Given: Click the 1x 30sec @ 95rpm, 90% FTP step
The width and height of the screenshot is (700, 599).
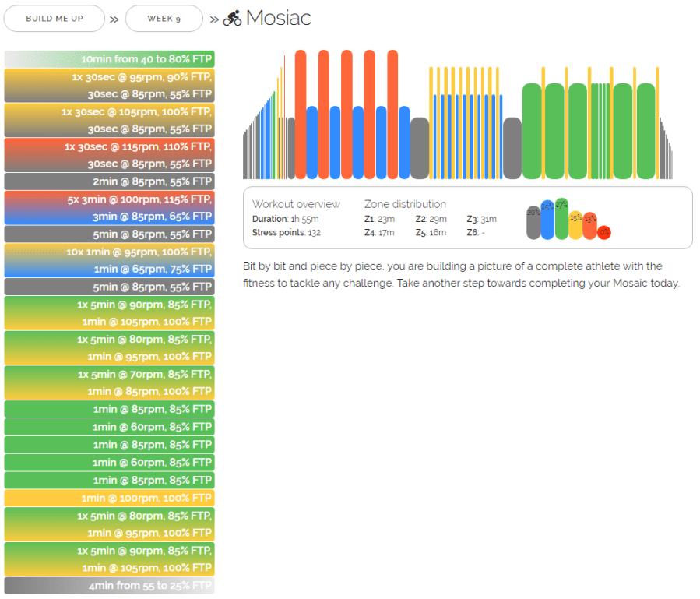Looking at the screenshot, I should pyautogui.click(x=109, y=77).
